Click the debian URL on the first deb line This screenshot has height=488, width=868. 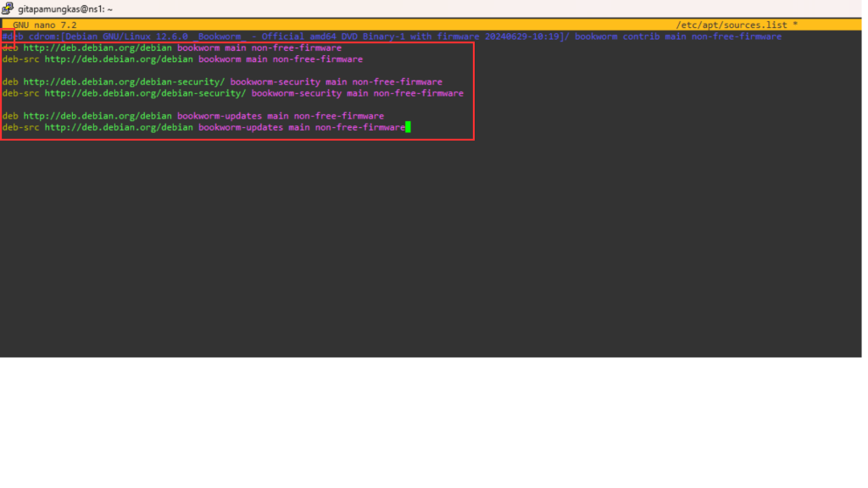pyautogui.click(x=97, y=48)
